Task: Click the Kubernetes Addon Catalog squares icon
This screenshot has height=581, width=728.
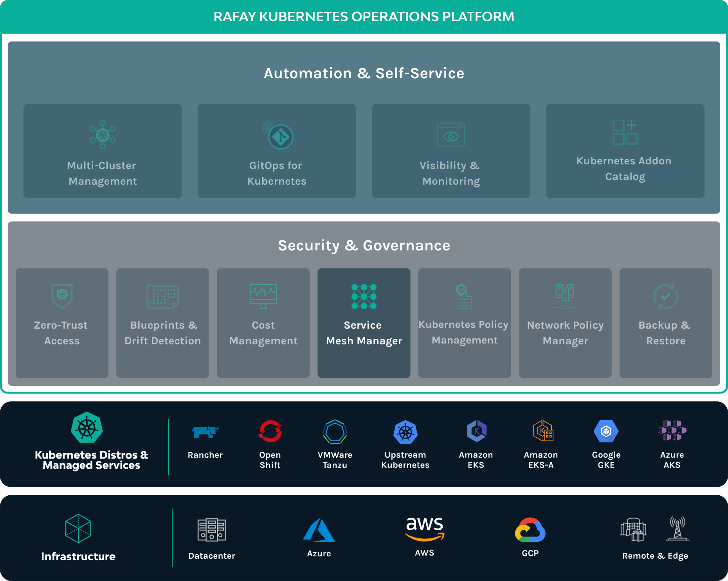Action: tap(625, 132)
